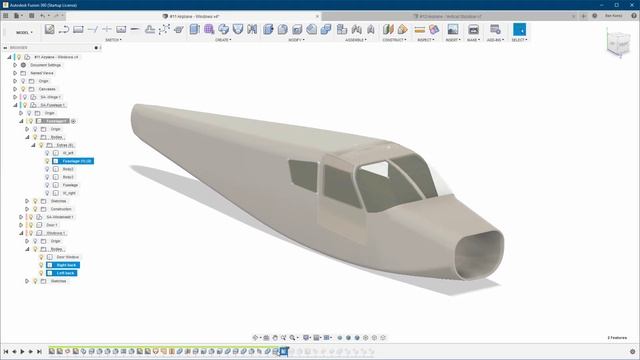
Task: Select the rectangle sketch tool icon
Action: 78,29
